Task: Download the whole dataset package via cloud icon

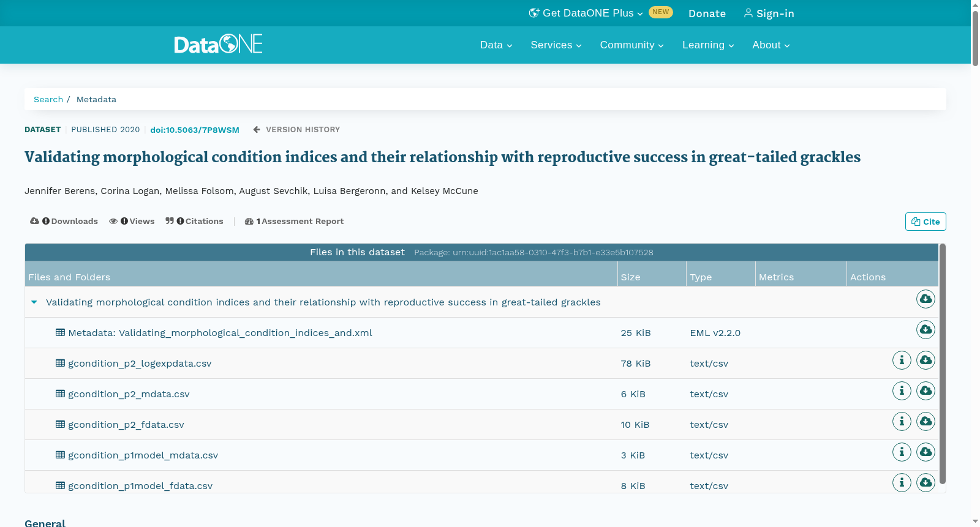Action: [x=925, y=299]
